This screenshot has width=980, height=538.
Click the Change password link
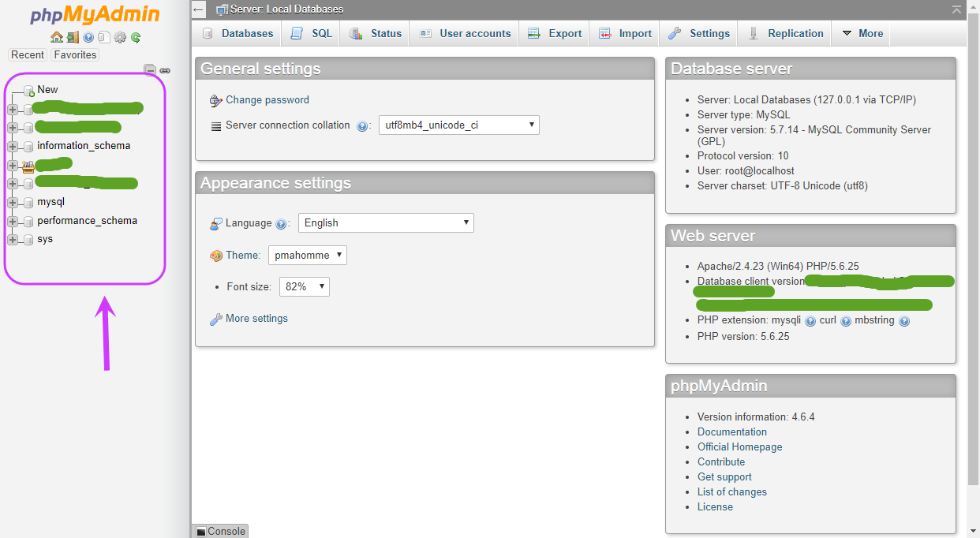[x=267, y=100]
